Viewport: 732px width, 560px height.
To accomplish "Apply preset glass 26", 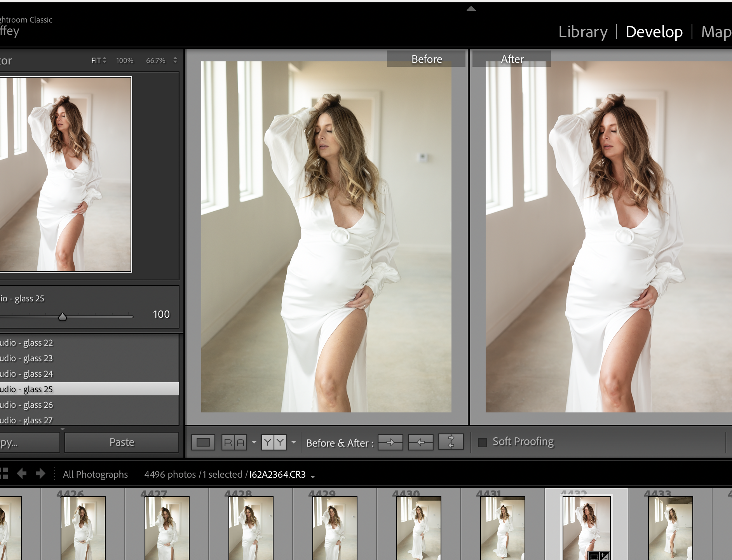I will [x=89, y=405].
